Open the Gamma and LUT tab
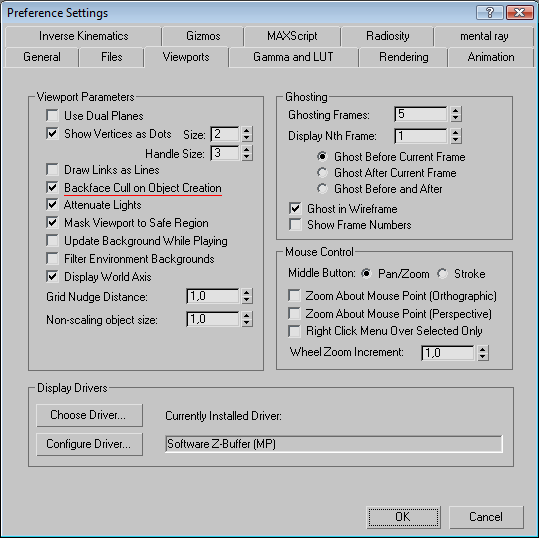The width and height of the screenshot is (539, 538). [293, 57]
